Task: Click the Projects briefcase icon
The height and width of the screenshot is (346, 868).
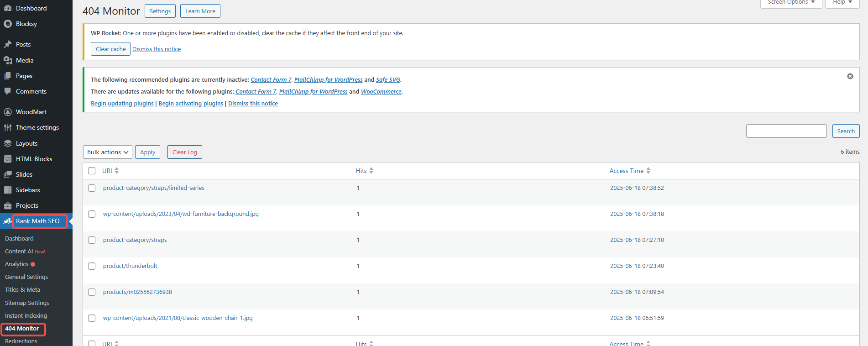Action: [8, 205]
